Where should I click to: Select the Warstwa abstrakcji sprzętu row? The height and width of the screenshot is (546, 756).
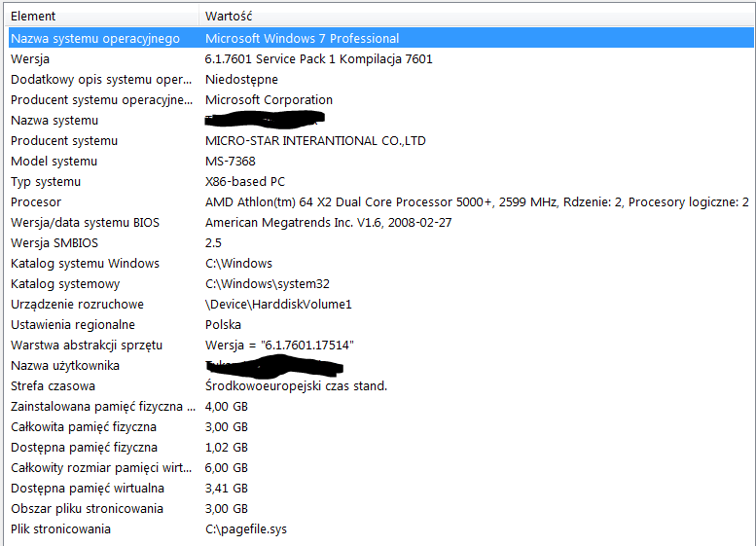click(87, 345)
